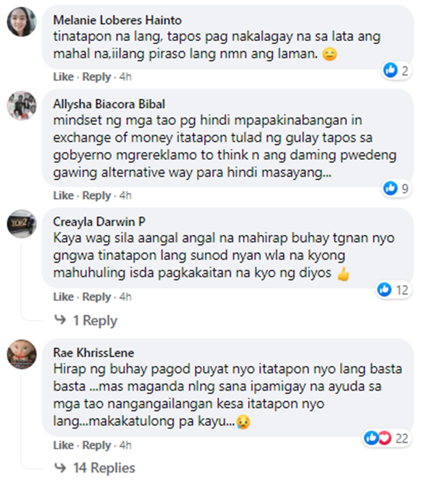Expand the 14 Replies thread under Rae
Viewport: 448px width, 480px height.
tap(104, 468)
